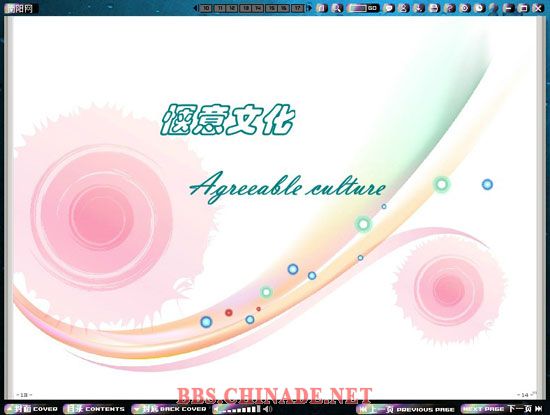The image size is (550, 415).
Task: Click the zoom magnifier icon in top toolbar
Action: tap(337, 8)
